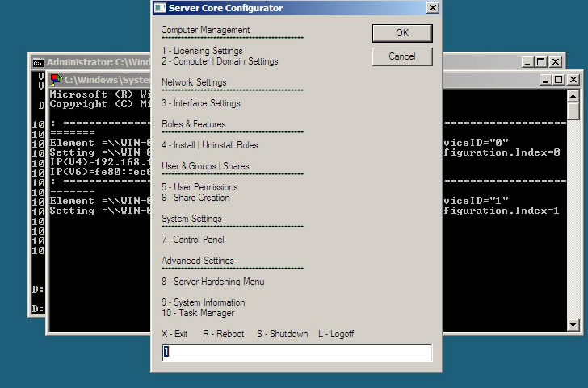
Task: Click the console scrollbar down arrow
Action: tap(573, 324)
